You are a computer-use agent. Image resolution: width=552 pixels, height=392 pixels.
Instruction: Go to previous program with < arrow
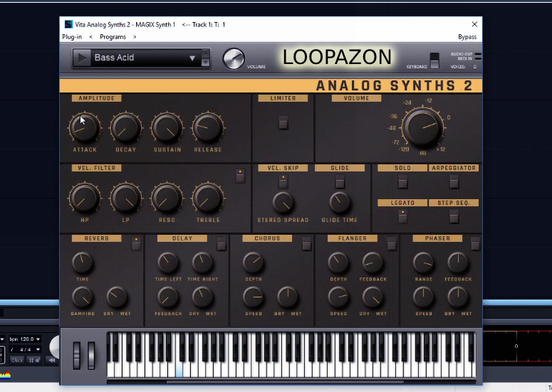(x=91, y=37)
